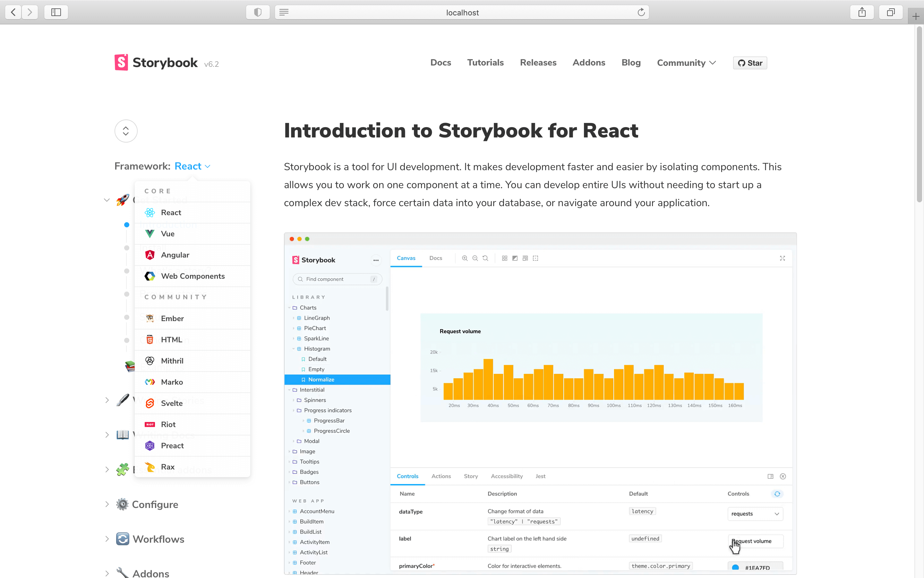924x578 pixels.
Task: Select Angular framework option
Action: (193, 255)
